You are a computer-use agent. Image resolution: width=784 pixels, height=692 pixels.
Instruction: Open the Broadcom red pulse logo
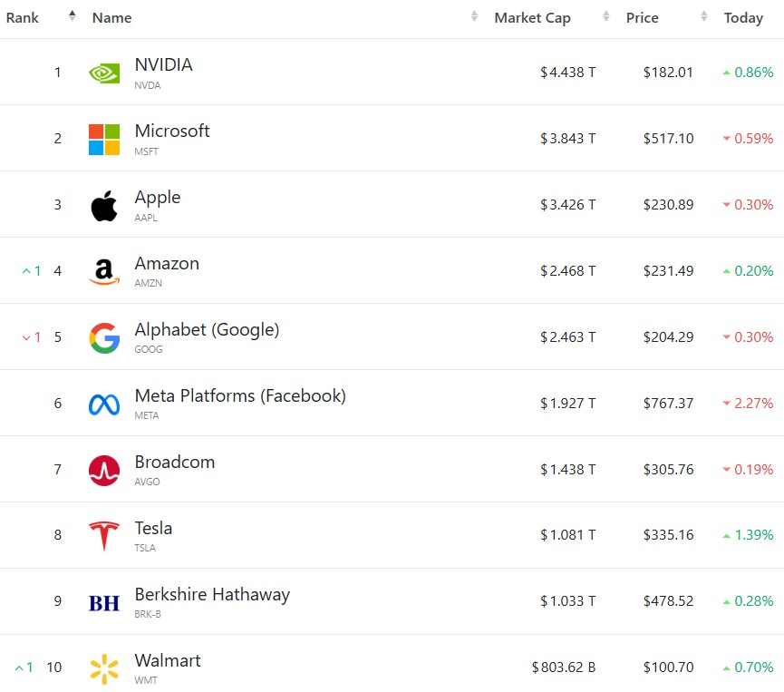click(x=104, y=471)
